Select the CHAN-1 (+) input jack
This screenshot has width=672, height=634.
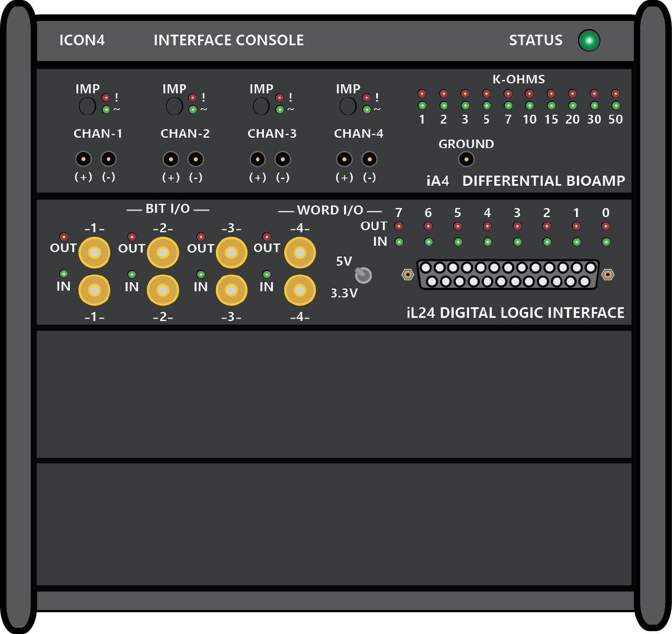click(x=84, y=159)
